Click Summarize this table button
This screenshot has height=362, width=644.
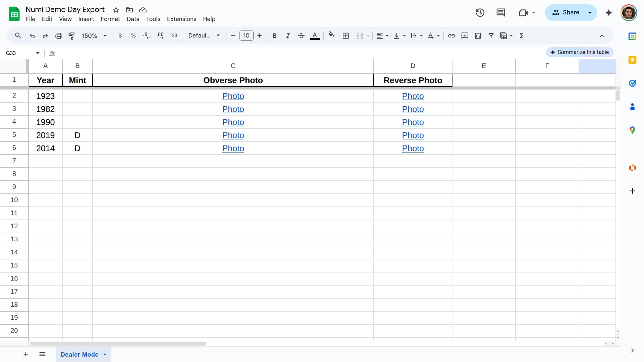tap(580, 52)
